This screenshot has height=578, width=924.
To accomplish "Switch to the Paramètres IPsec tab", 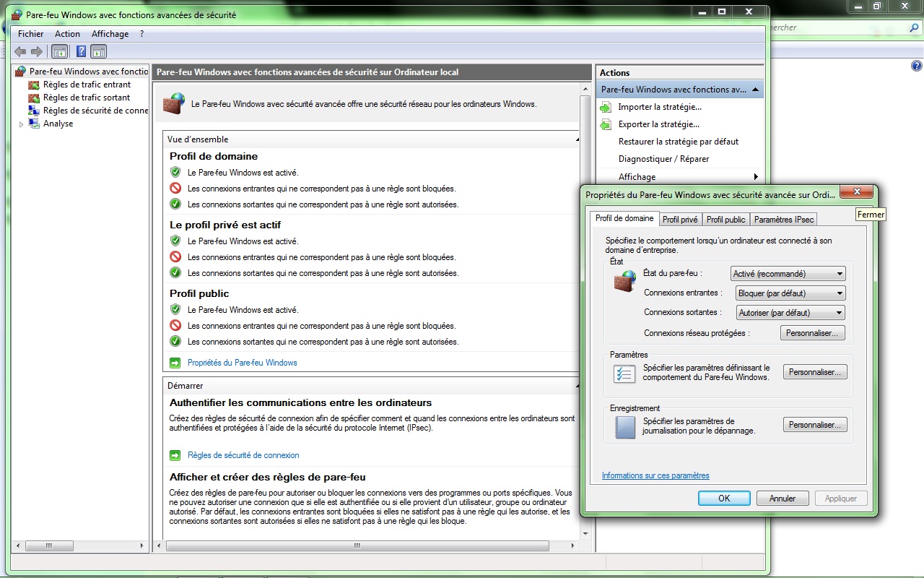I will 784,220.
